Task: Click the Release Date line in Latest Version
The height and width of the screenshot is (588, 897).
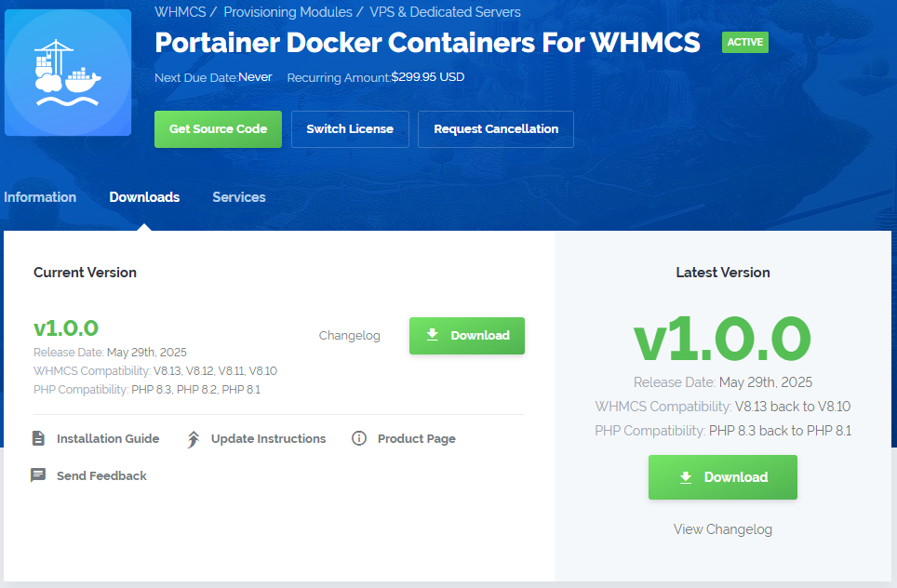Action: (722, 382)
